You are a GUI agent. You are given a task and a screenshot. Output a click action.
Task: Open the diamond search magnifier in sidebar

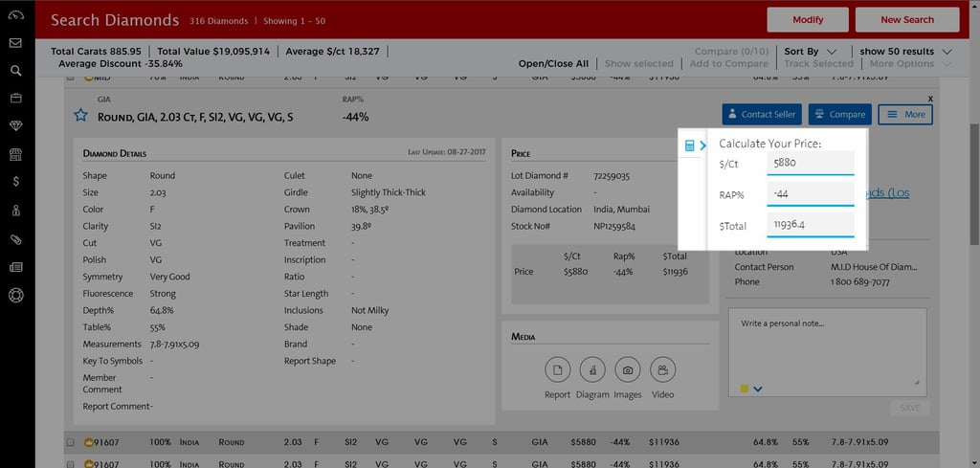(16, 70)
